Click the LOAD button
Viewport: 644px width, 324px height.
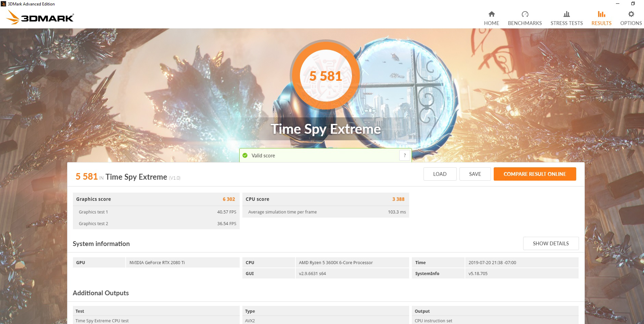click(440, 174)
